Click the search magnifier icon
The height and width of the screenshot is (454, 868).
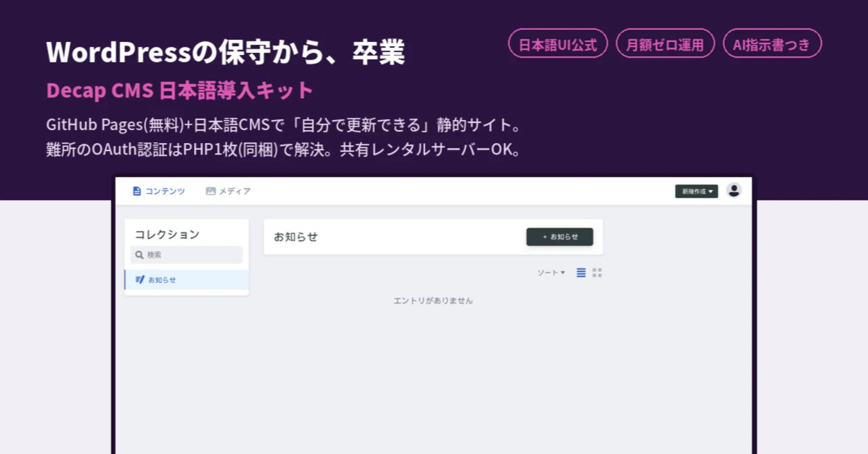point(140,255)
